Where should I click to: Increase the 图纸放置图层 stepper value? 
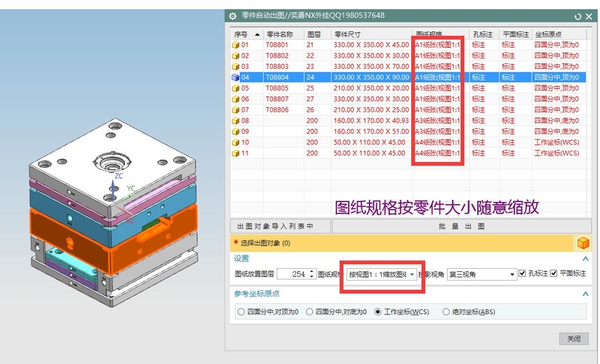pyautogui.click(x=311, y=272)
